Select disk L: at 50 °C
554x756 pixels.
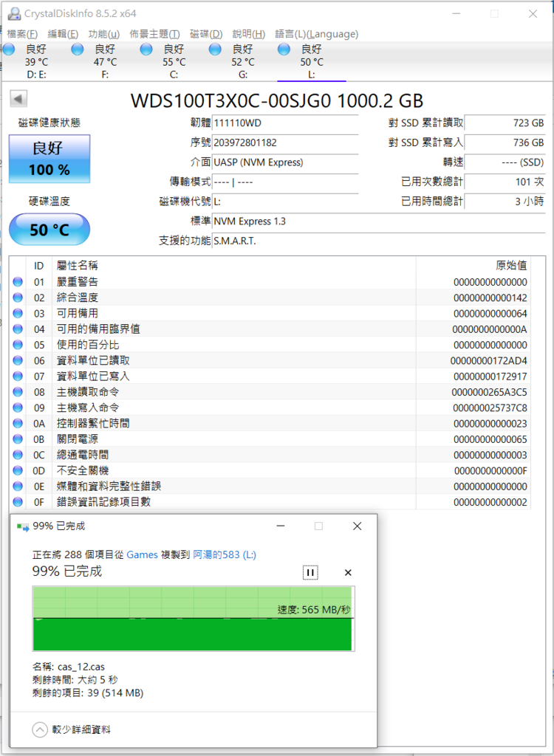click(x=312, y=62)
